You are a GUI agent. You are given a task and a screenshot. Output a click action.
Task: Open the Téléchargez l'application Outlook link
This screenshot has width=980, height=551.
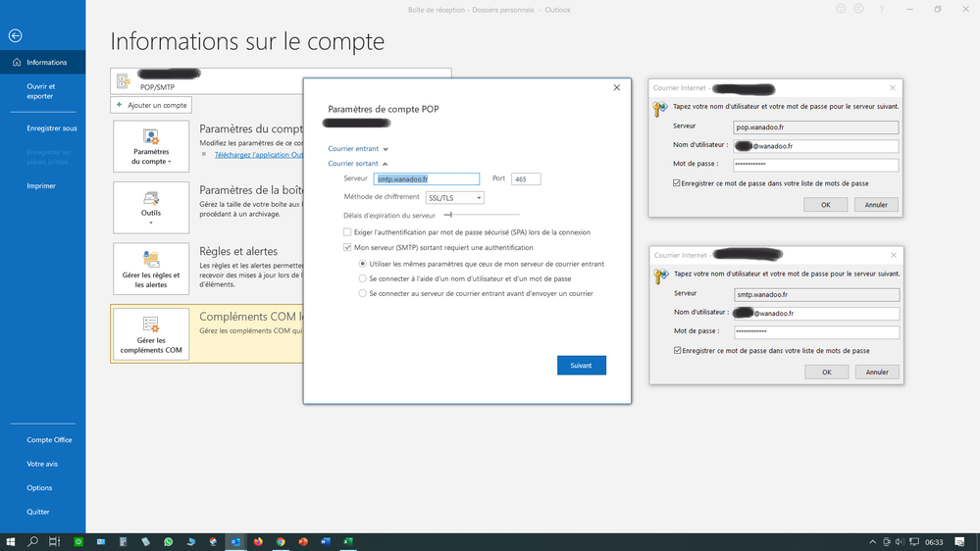[258, 155]
